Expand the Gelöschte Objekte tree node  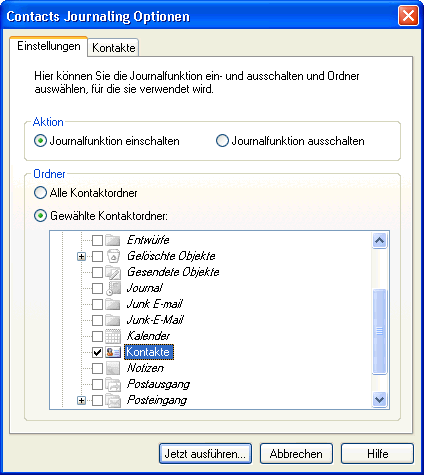pyautogui.click(x=81, y=256)
